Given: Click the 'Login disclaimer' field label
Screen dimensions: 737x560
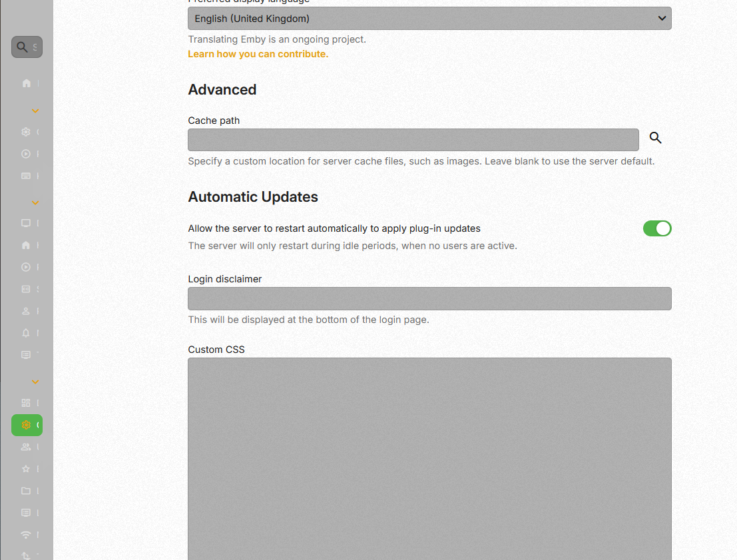Looking at the screenshot, I should [x=224, y=279].
